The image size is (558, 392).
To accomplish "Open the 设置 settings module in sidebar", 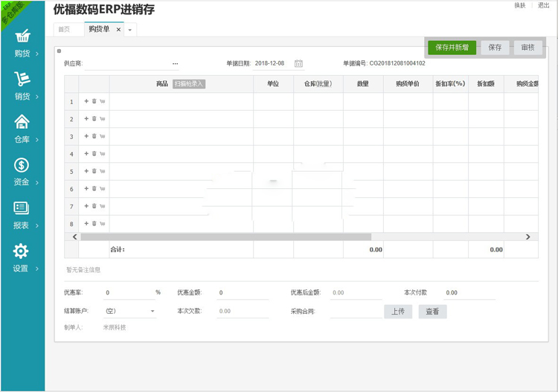I will tap(22, 257).
